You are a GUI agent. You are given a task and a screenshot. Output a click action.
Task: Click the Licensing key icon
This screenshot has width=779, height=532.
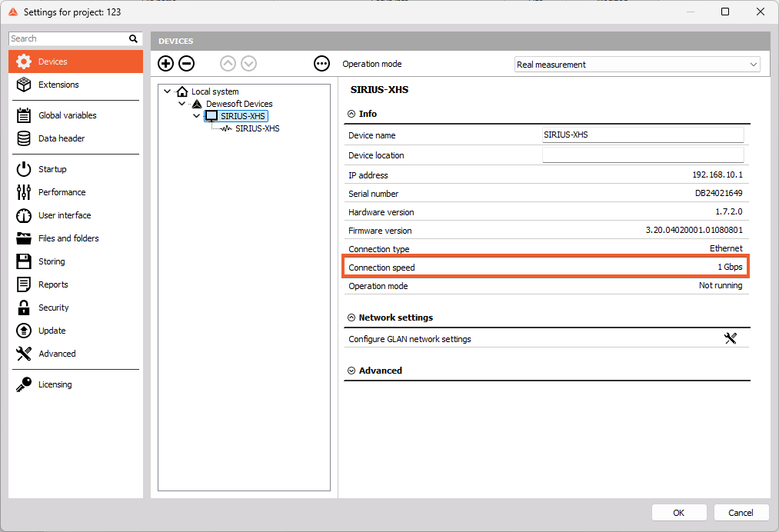[23, 384]
